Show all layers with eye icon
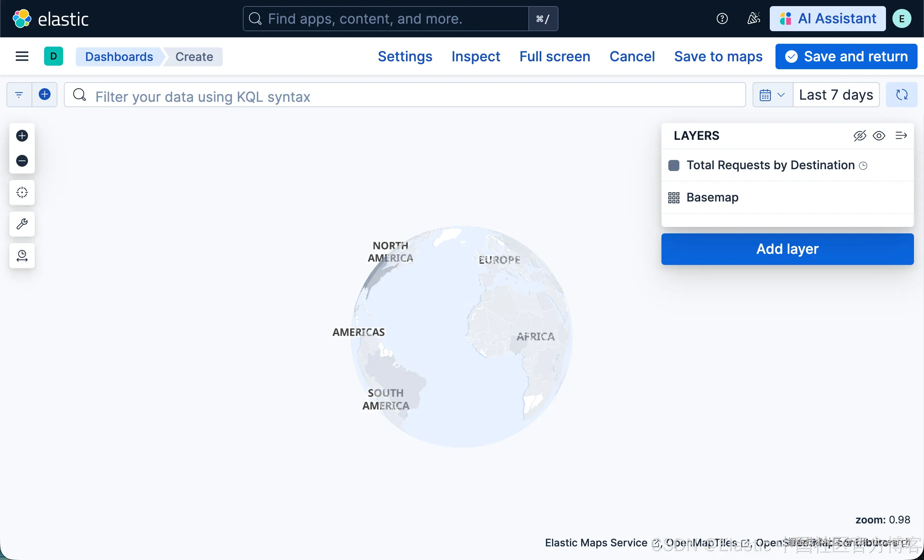 point(879,136)
